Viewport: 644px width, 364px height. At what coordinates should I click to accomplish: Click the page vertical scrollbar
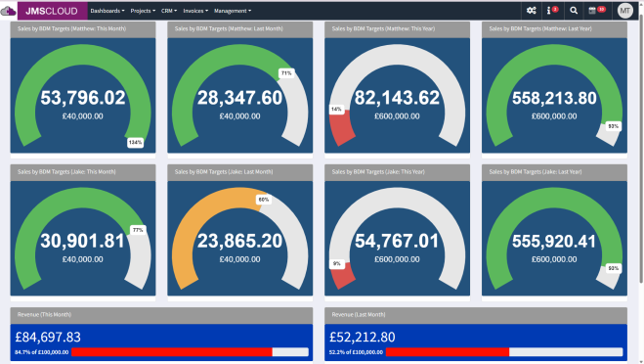(x=641, y=150)
